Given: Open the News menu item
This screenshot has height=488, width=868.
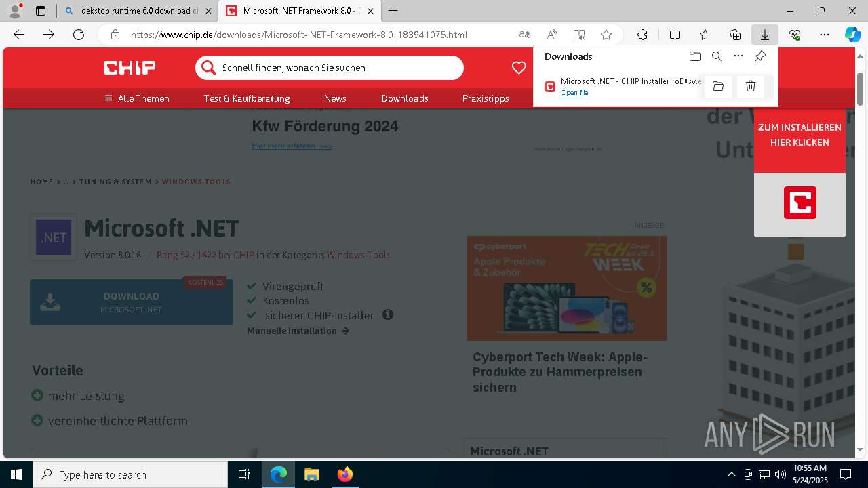Looking at the screenshot, I should (x=335, y=98).
